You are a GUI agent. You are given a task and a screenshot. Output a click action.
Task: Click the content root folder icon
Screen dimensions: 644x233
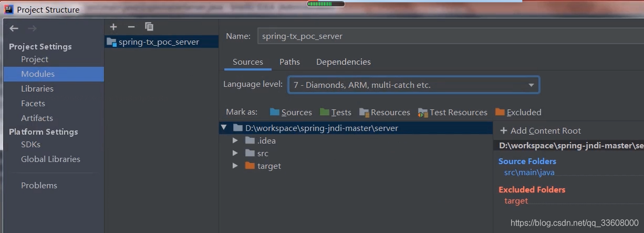click(237, 128)
